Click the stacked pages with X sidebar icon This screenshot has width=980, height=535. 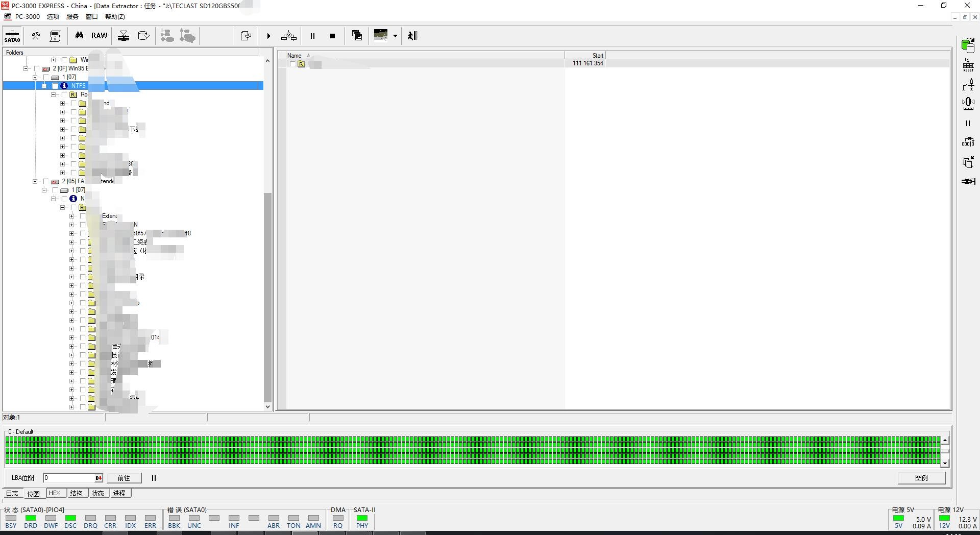pos(968,162)
